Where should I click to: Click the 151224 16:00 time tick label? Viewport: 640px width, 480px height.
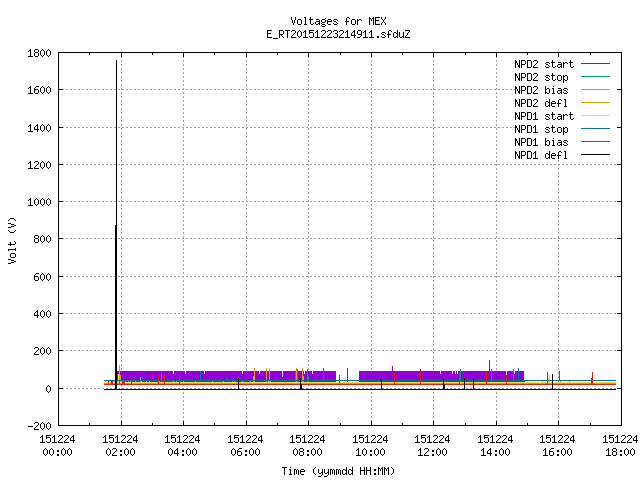coord(557,446)
